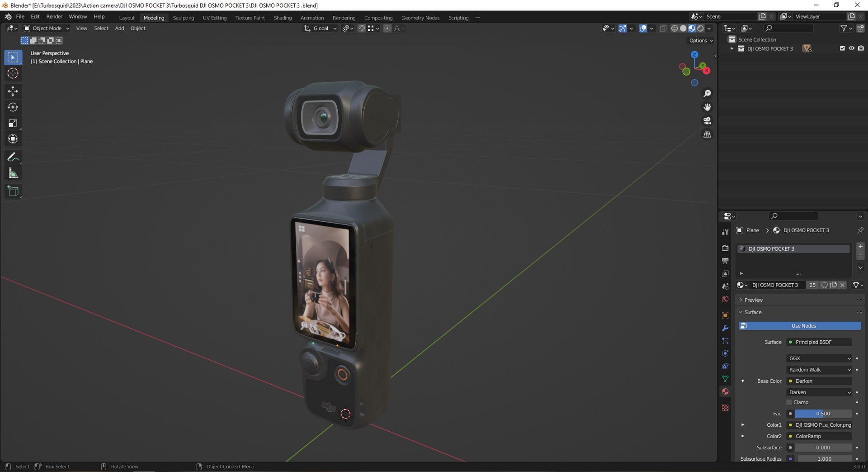
Task: Open the Random Walk subsurface method dropdown
Action: (x=819, y=370)
